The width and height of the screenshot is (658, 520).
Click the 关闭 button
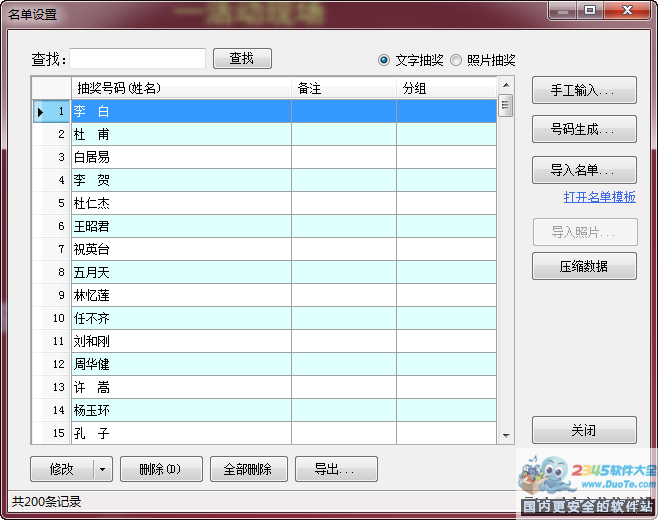(584, 430)
